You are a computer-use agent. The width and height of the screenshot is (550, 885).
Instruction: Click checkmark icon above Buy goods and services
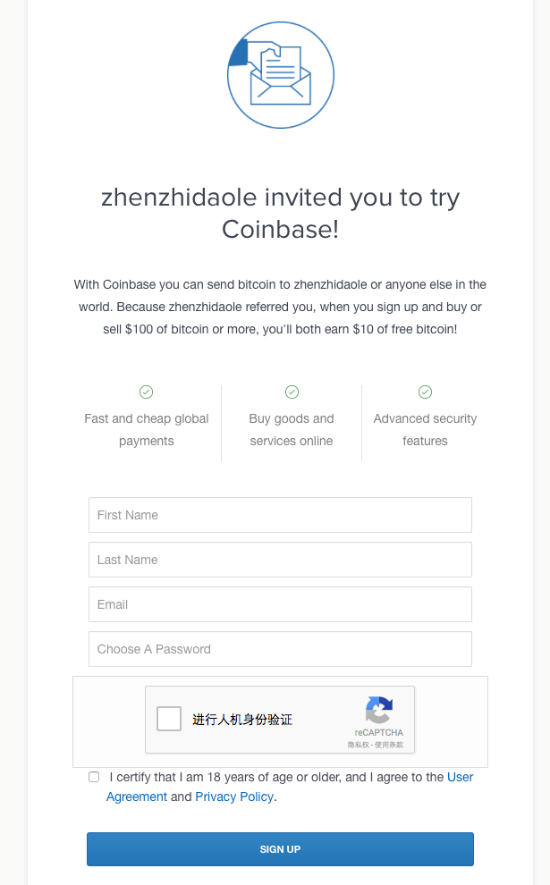pyautogui.click(x=292, y=392)
